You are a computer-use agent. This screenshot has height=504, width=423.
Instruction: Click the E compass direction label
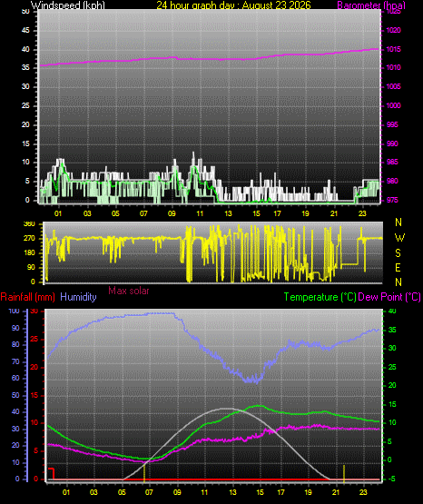click(398, 267)
